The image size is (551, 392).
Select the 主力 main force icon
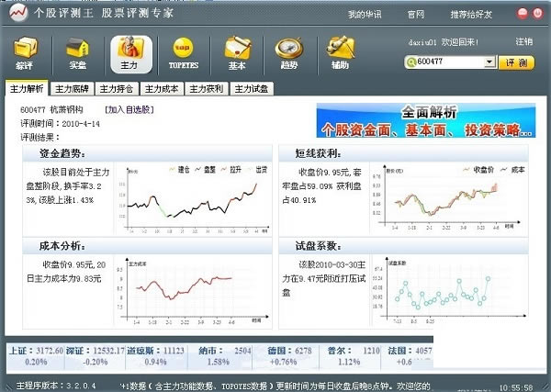click(131, 54)
